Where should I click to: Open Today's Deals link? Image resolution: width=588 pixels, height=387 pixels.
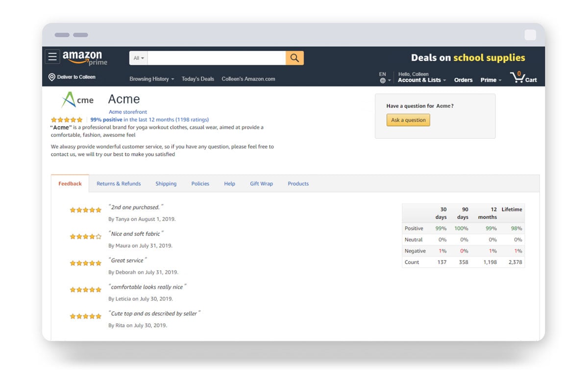(x=198, y=79)
